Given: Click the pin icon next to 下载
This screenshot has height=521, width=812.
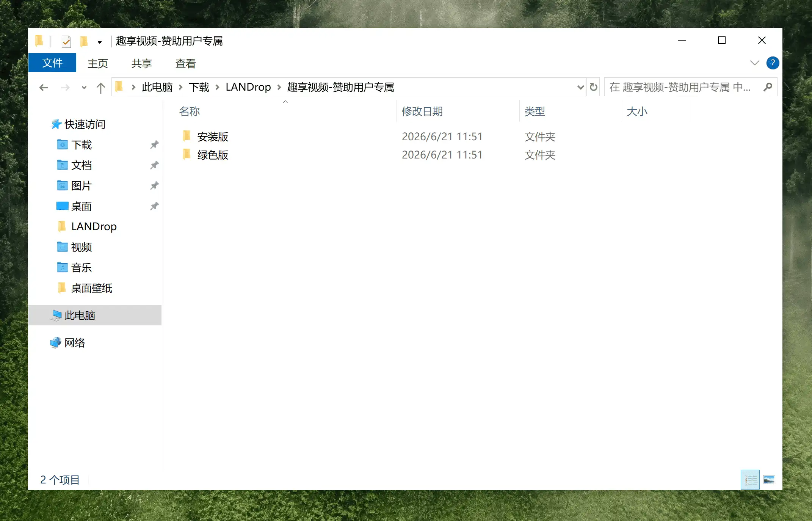Looking at the screenshot, I should (x=154, y=144).
